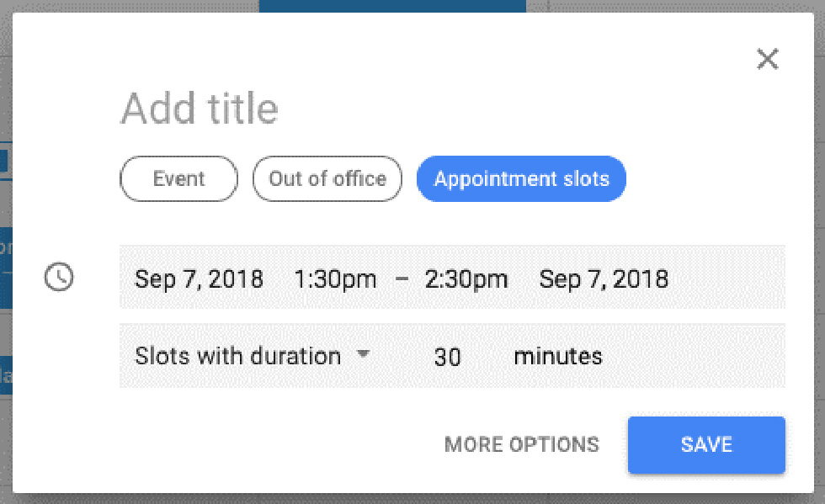Save the appointment slots
The width and height of the screenshot is (825, 504).
click(706, 444)
